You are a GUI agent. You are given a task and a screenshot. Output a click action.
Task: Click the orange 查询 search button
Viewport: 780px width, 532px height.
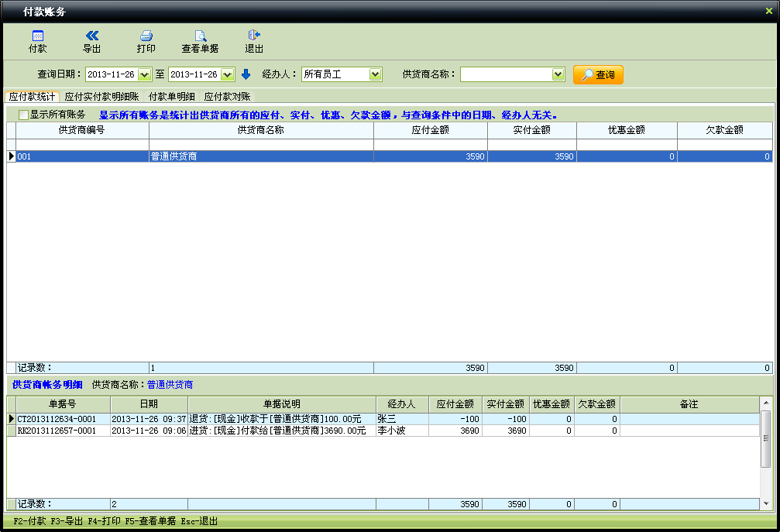tap(598, 74)
